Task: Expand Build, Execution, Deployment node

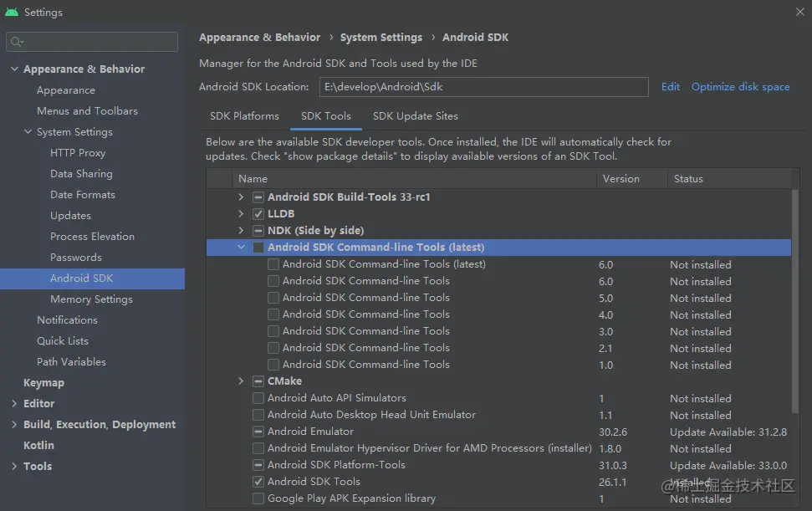Action: (x=14, y=425)
